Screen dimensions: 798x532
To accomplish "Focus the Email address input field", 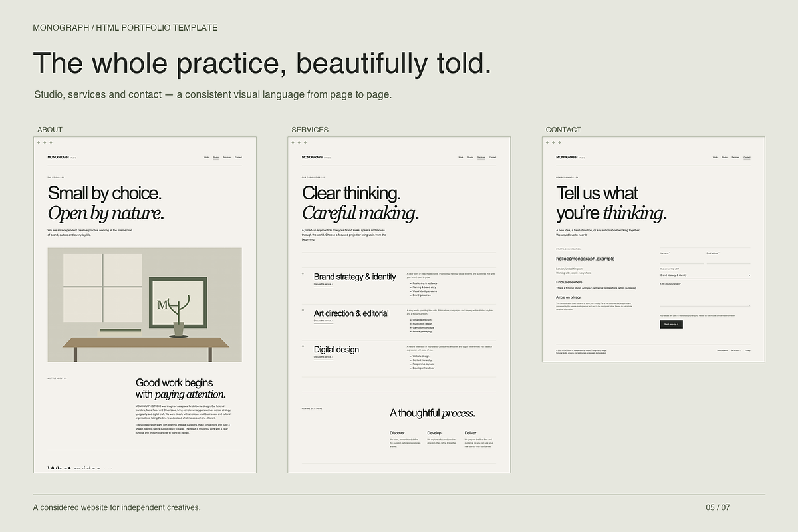I will (x=728, y=259).
